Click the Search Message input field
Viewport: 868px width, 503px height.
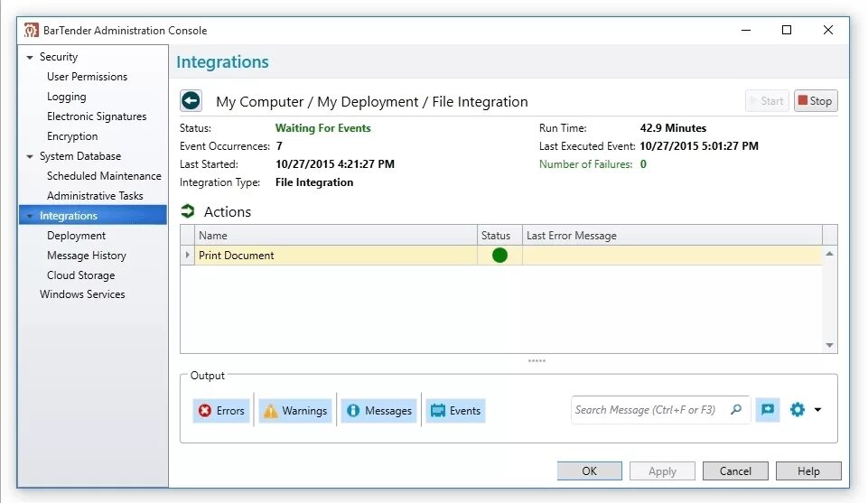[x=650, y=410]
